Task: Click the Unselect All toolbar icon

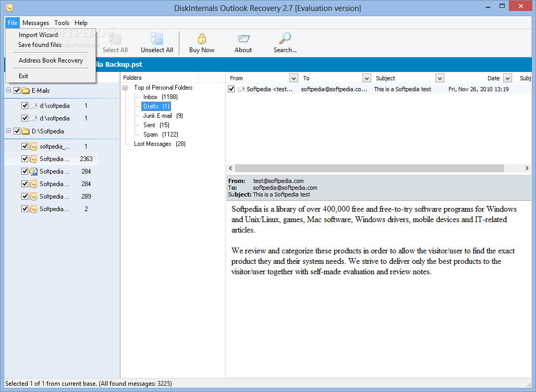Action: [157, 39]
